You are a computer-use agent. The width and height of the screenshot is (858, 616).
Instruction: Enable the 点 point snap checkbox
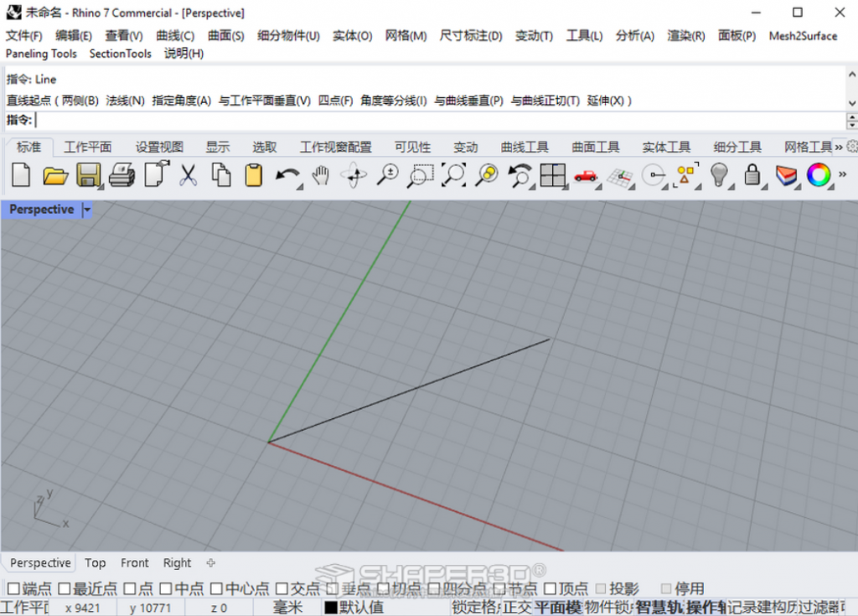coord(130,588)
